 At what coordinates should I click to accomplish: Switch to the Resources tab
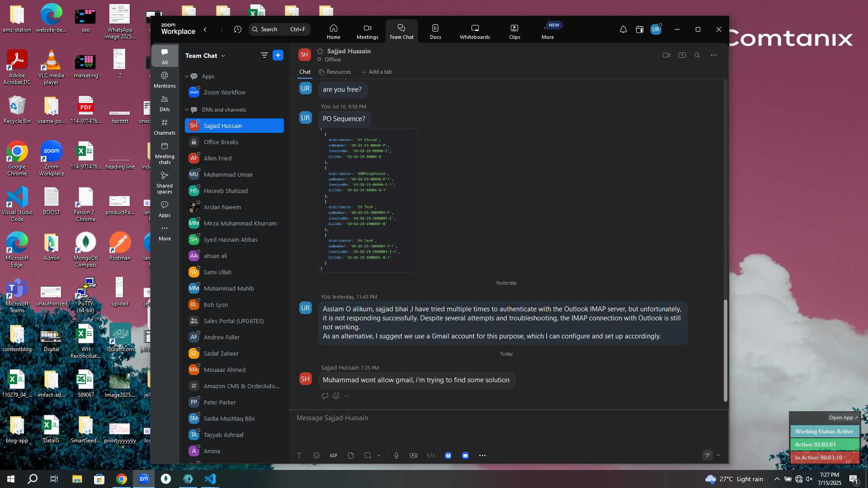pyautogui.click(x=335, y=72)
